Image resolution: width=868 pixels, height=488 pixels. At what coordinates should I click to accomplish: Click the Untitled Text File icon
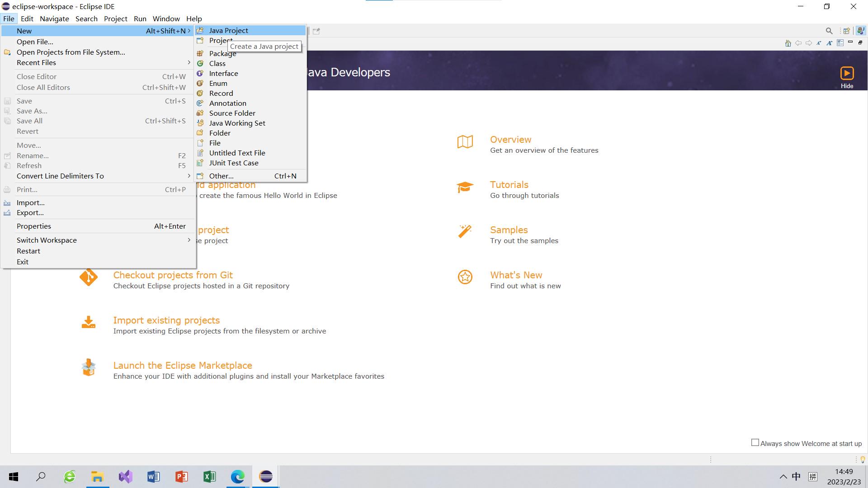tap(200, 153)
